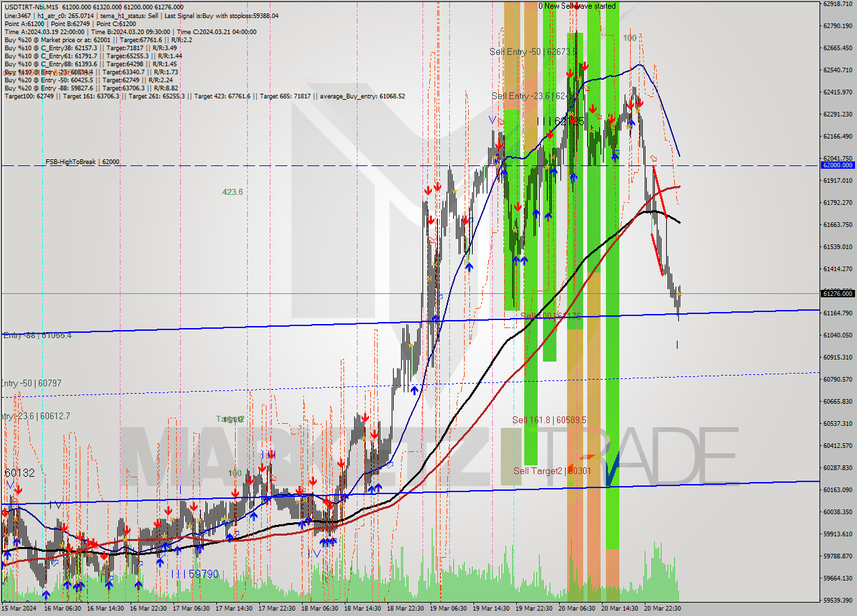Select the 'Sell Target2 | 60301' label
The width and height of the screenshot is (857, 616).
pos(552,471)
